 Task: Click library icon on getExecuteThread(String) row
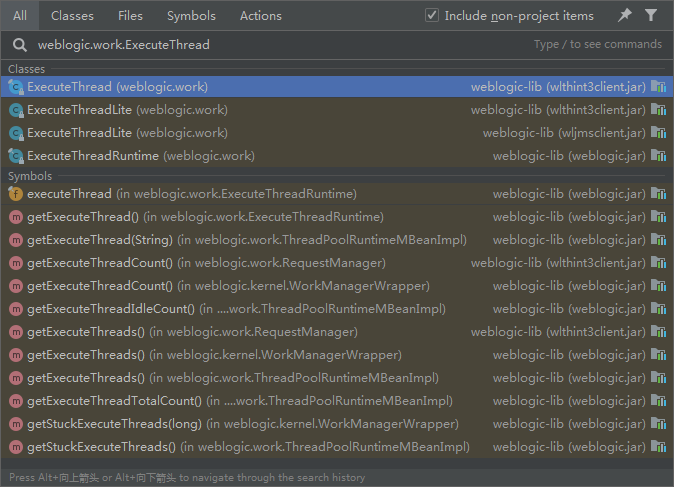pos(659,239)
